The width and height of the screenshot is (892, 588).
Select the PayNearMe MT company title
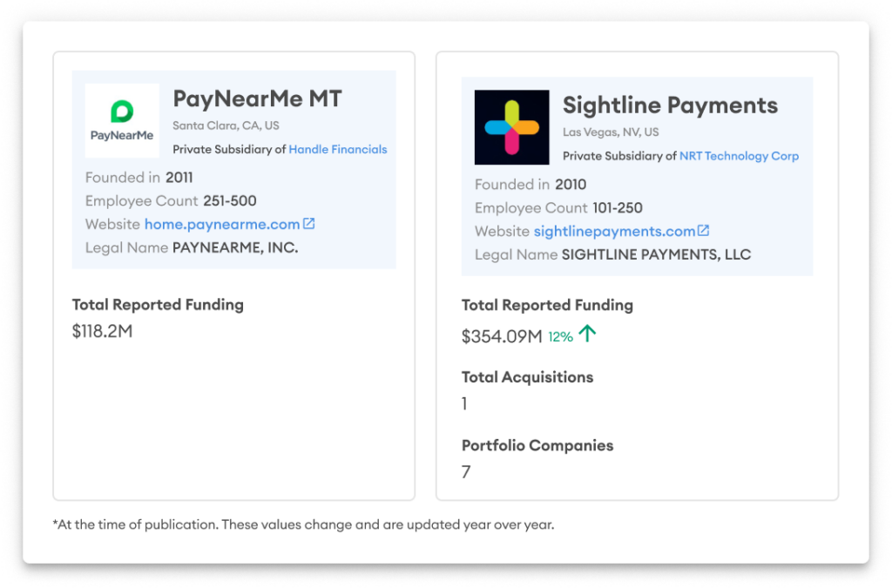coord(257,99)
